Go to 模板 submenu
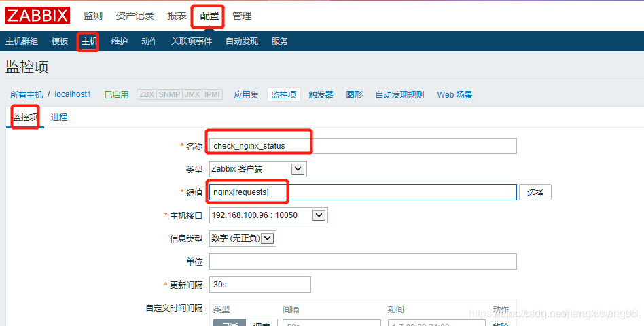 click(x=60, y=41)
